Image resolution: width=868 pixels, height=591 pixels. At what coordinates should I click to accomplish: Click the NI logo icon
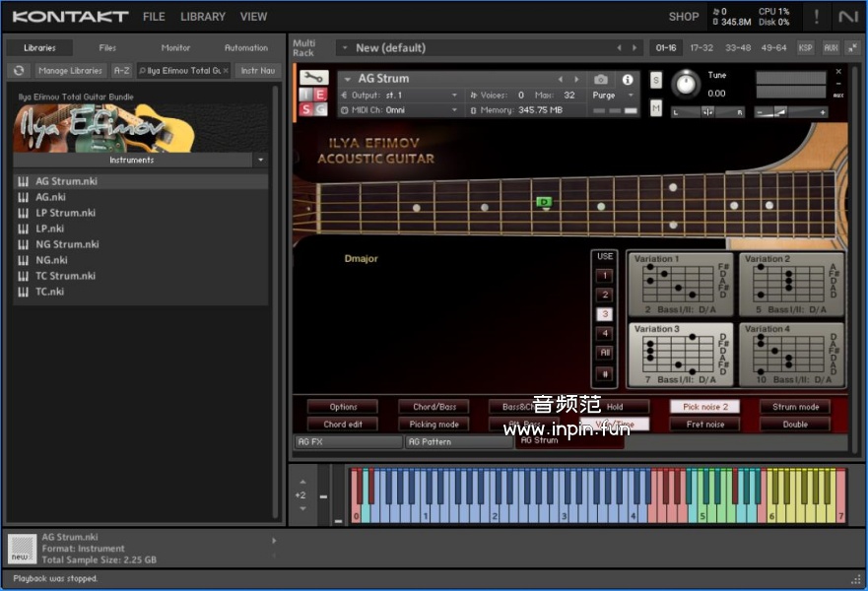click(847, 16)
